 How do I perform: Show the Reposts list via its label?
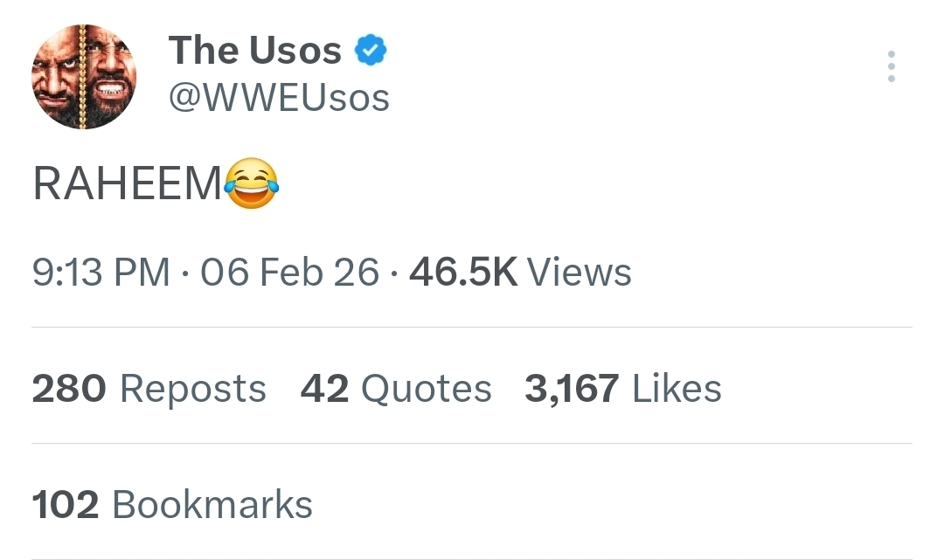click(193, 390)
